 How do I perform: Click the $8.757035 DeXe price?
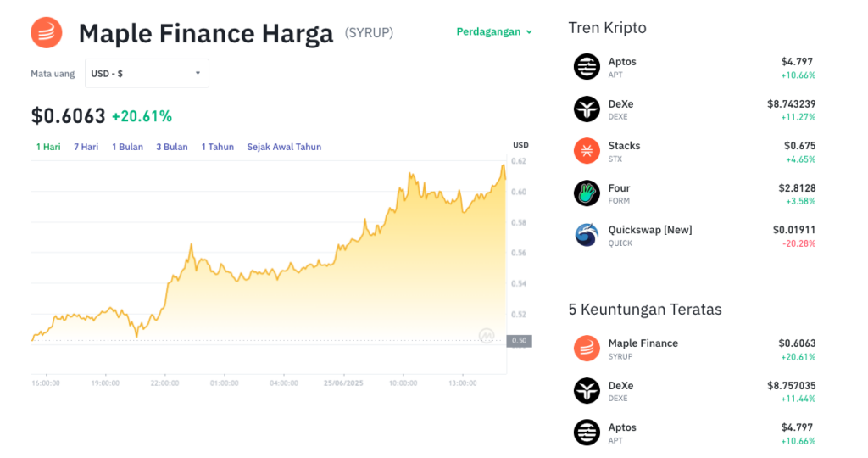(x=791, y=385)
